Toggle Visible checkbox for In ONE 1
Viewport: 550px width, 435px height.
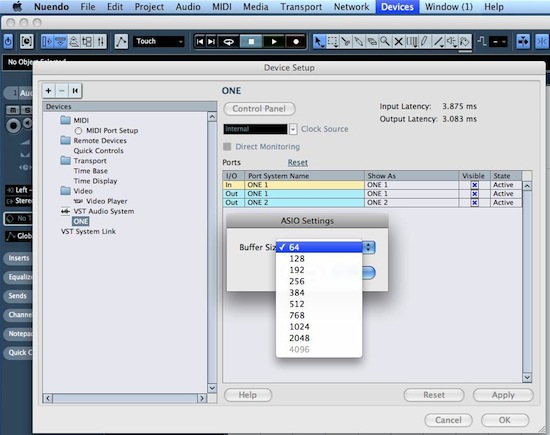click(x=474, y=185)
